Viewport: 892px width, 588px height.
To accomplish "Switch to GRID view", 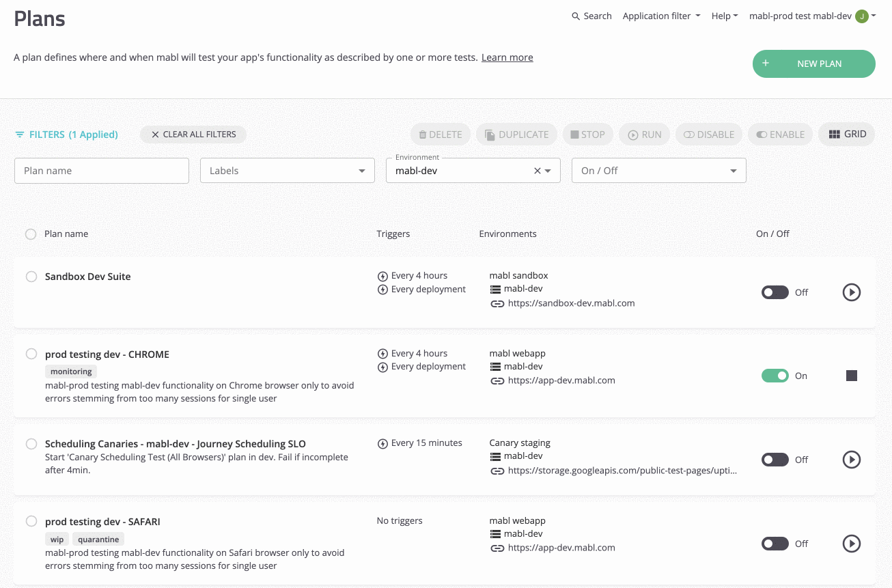I will click(x=848, y=135).
